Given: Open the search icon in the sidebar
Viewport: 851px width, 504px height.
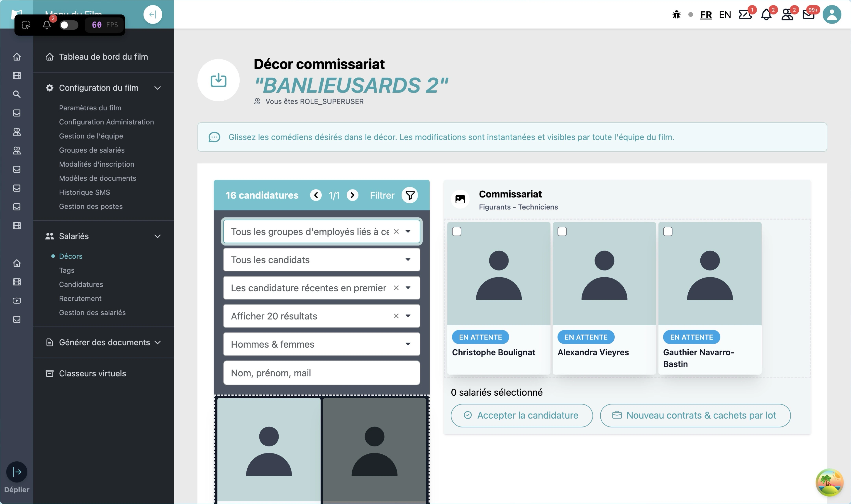Looking at the screenshot, I should tap(17, 94).
